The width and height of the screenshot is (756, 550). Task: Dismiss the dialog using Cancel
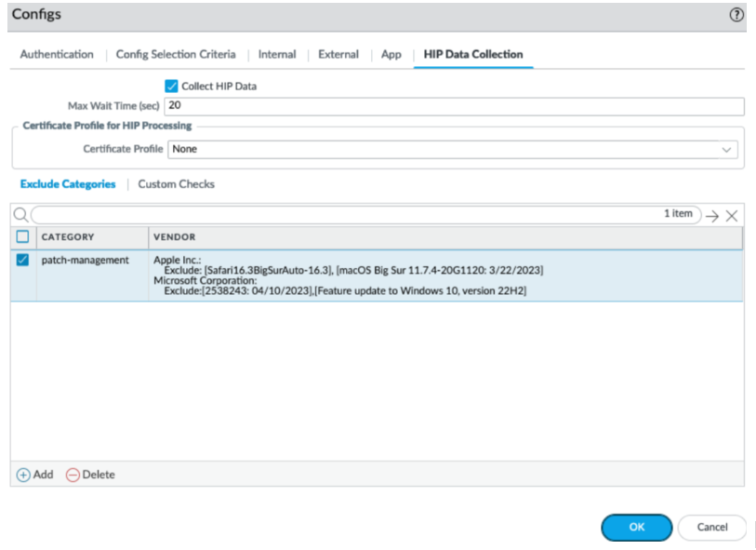point(711,527)
